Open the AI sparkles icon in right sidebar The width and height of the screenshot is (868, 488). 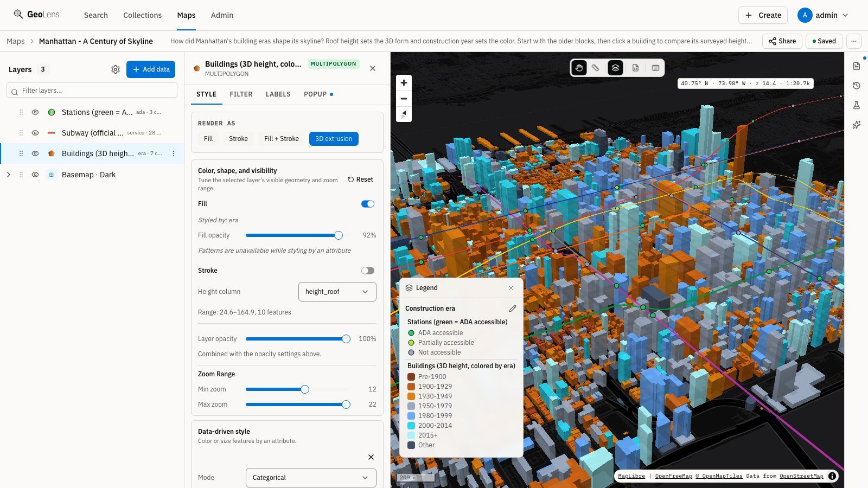[857, 125]
